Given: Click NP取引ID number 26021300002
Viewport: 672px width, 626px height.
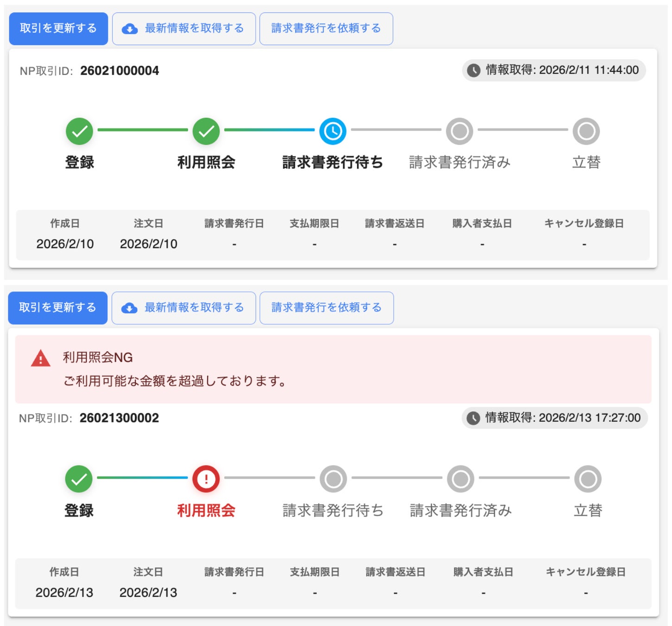Looking at the screenshot, I should 119,418.
